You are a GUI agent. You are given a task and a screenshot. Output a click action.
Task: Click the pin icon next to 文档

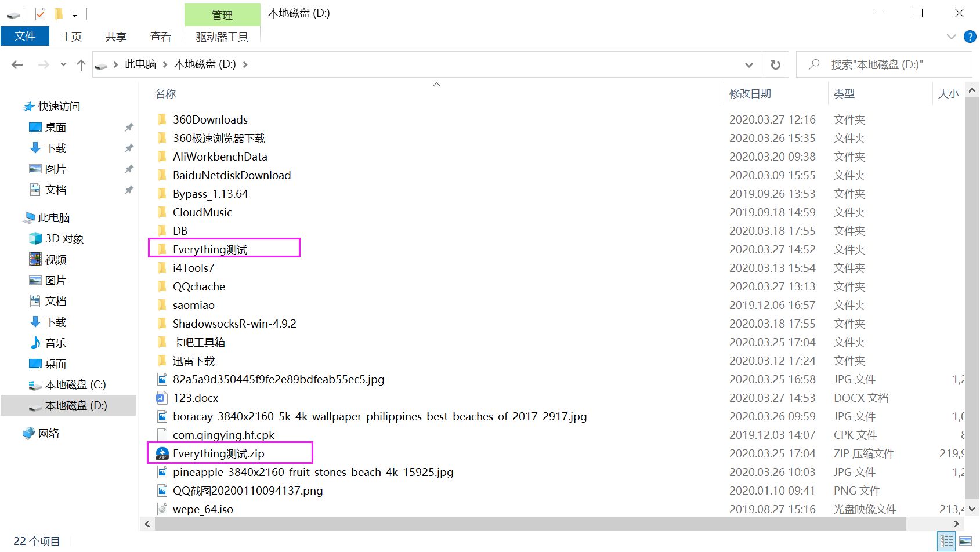[129, 190]
